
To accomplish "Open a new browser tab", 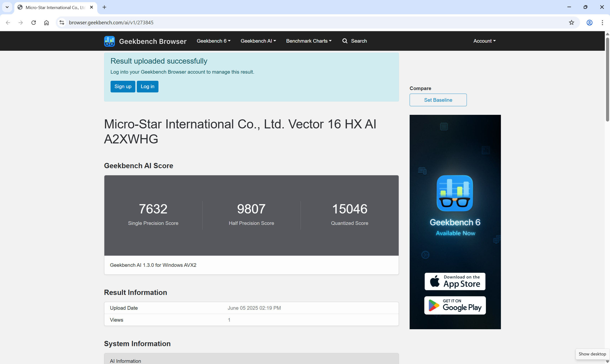I will click(x=105, y=7).
